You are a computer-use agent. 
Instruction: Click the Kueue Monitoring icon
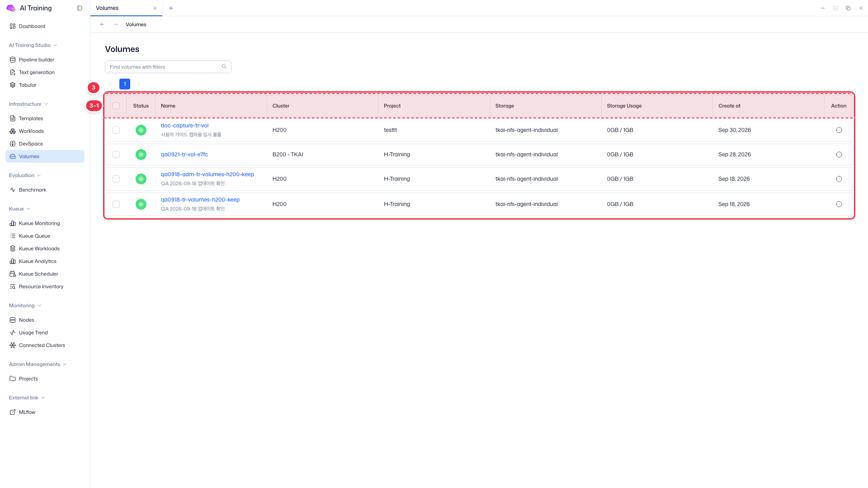pos(13,223)
